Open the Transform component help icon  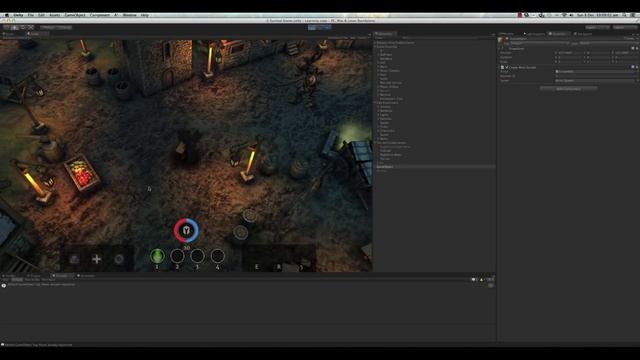click(x=633, y=48)
